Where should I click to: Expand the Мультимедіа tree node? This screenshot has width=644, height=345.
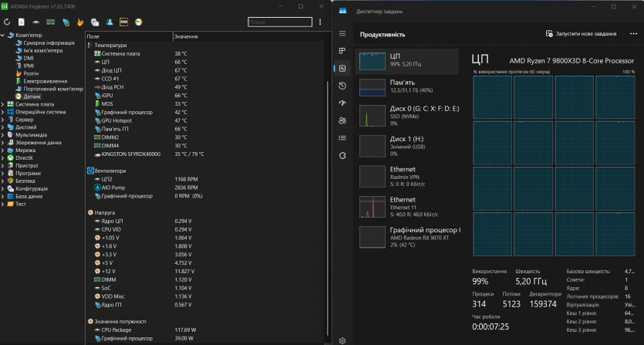click(x=3, y=135)
